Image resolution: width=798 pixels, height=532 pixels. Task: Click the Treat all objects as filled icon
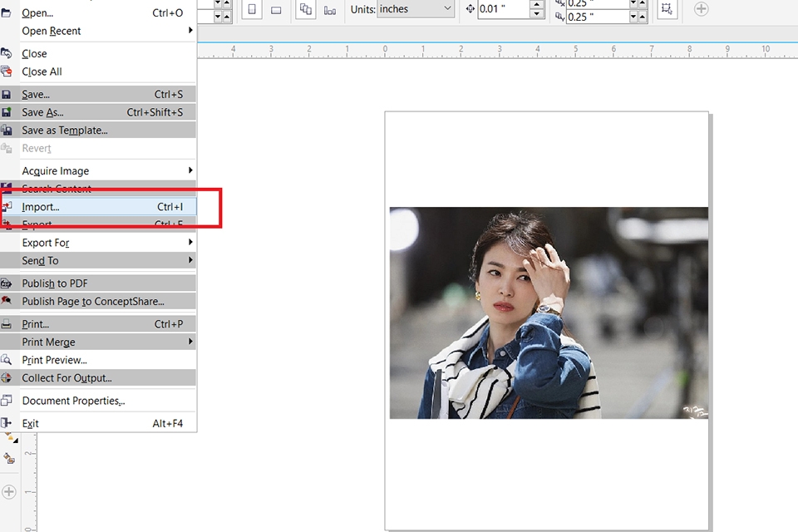pyautogui.click(x=667, y=9)
